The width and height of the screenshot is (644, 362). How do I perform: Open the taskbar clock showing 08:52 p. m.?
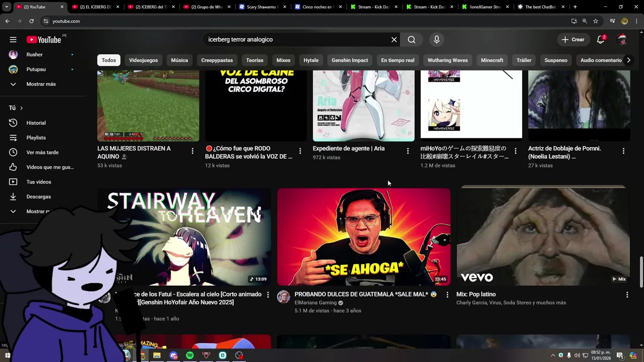click(x=601, y=355)
